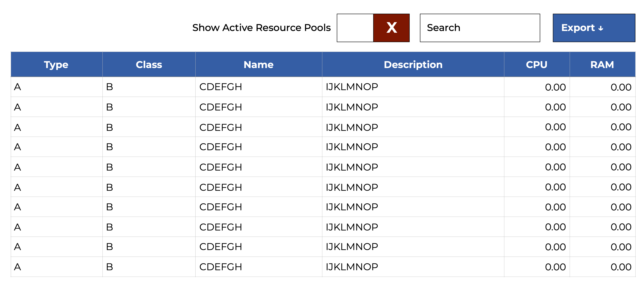
Task: Sort by Class column header
Action: [149, 65]
